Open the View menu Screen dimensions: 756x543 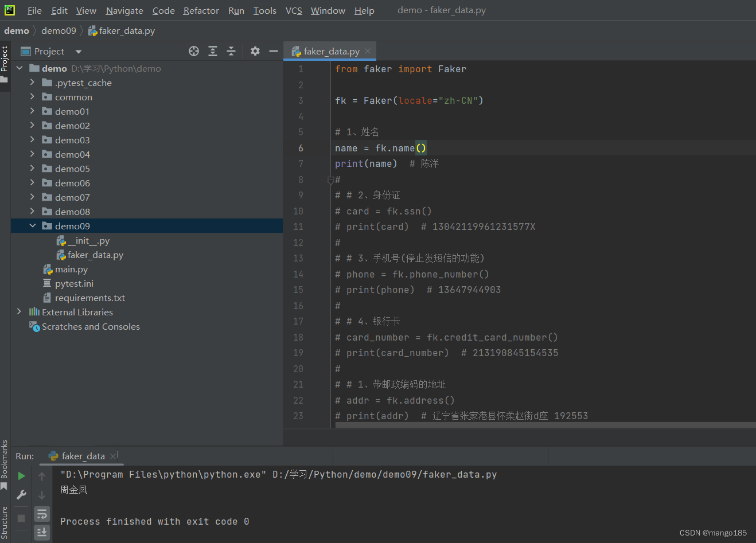[86, 10]
